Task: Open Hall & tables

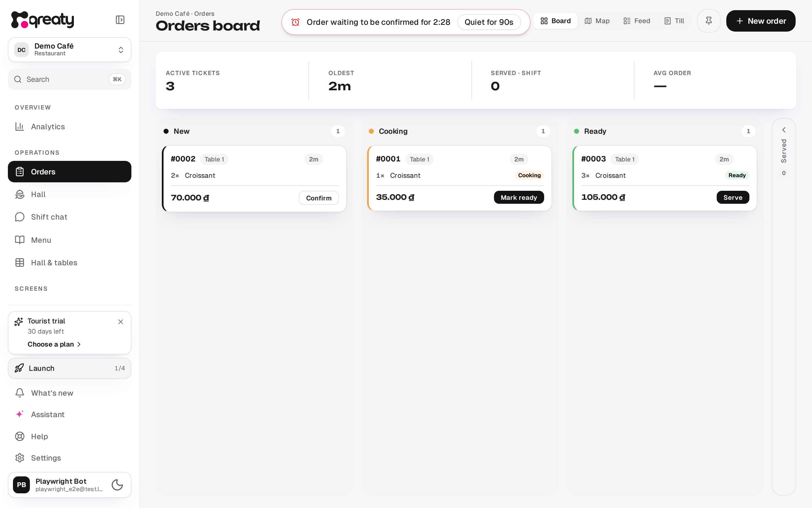Action: 69,262
